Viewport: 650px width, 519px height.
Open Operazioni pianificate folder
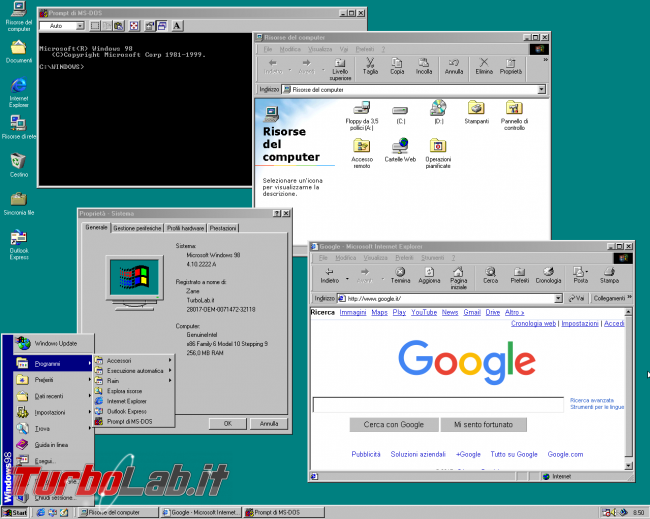[x=438, y=154]
